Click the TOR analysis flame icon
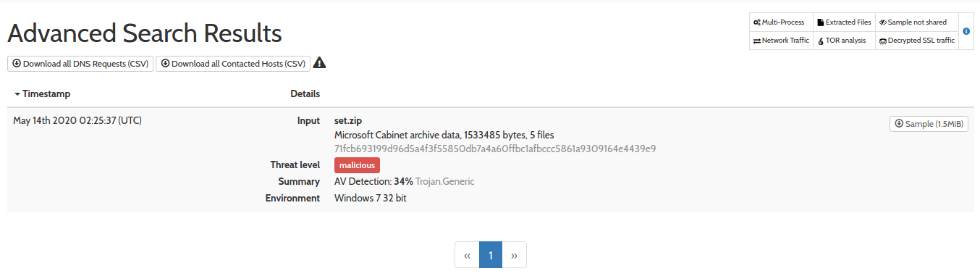The width and height of the screenshot is (980, 279). pos(820,41)
